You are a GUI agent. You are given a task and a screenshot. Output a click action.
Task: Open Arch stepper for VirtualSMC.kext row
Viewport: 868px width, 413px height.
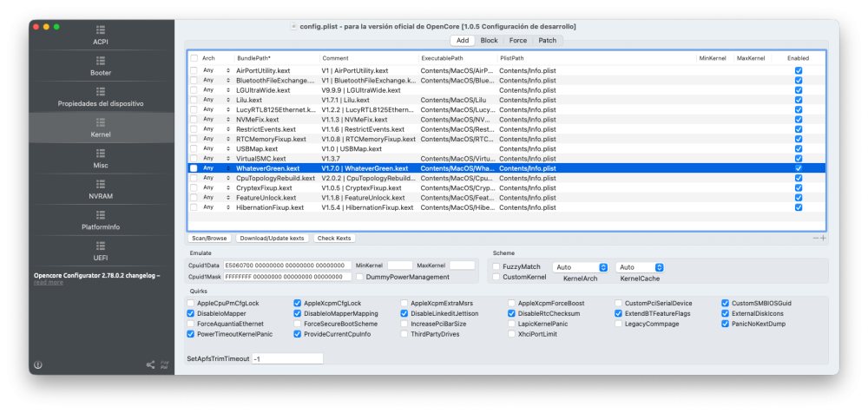tap(228, 158)
